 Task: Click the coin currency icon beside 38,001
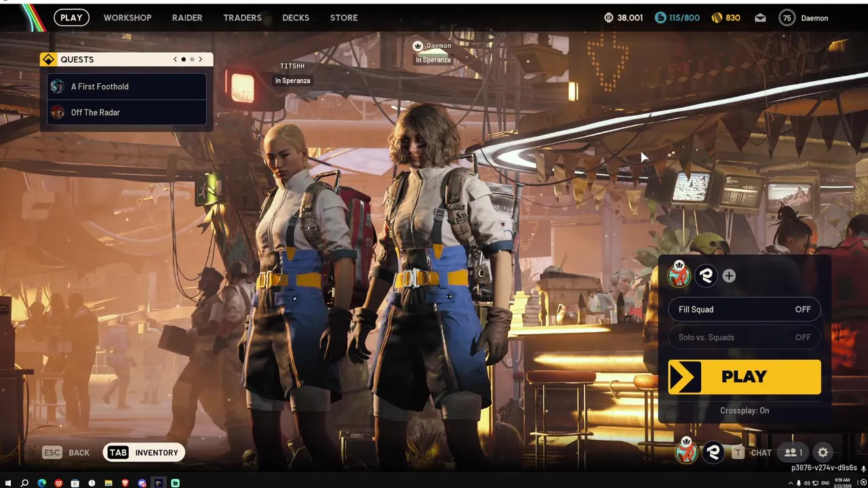coord(609,18)
